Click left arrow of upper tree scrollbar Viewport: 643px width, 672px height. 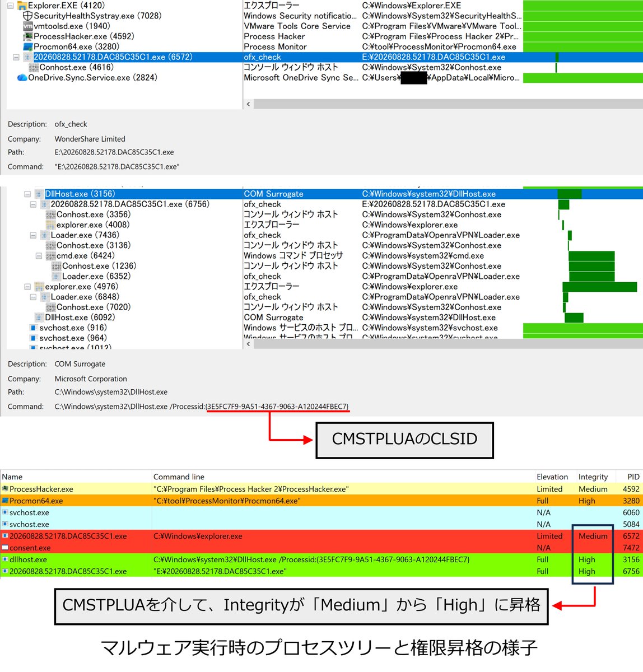(248, 104)
